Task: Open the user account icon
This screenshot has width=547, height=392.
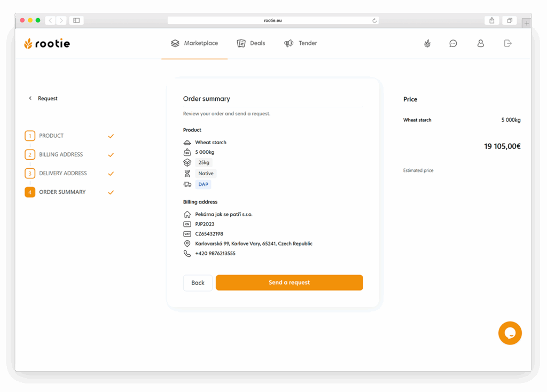Action: (x=480, y=43)
